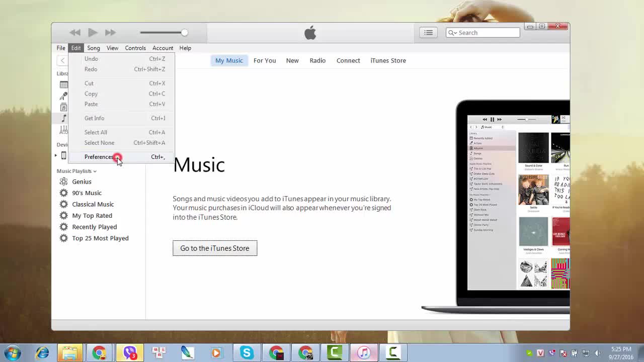Open the Song menu
The image size is (644, 362).
pos(94,48)
